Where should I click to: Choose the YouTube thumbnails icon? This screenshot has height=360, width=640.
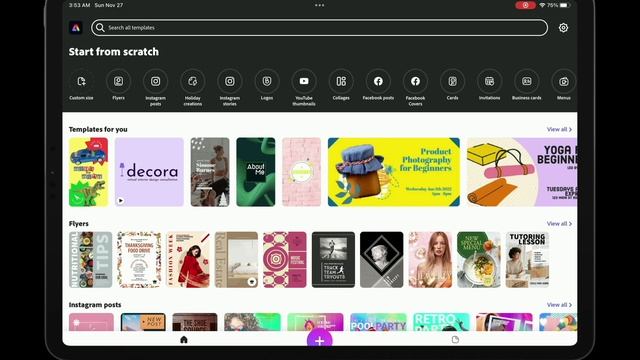(304, 81)
